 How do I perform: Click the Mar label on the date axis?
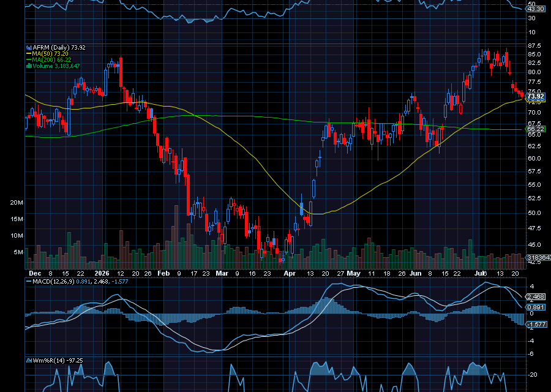click(222, 274)
